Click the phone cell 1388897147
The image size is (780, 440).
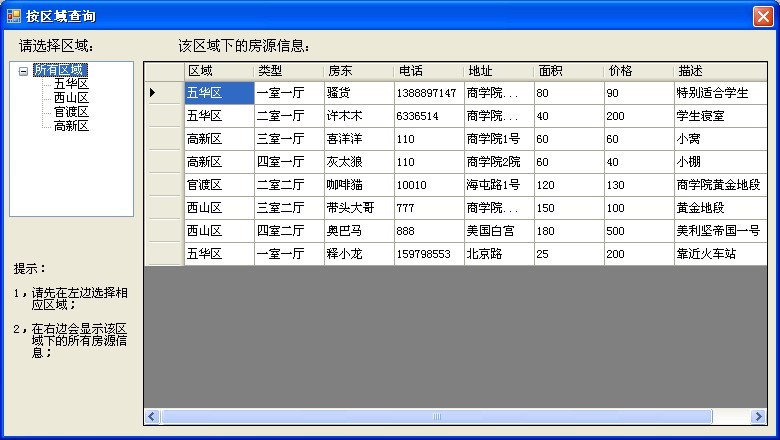(429, 93)
